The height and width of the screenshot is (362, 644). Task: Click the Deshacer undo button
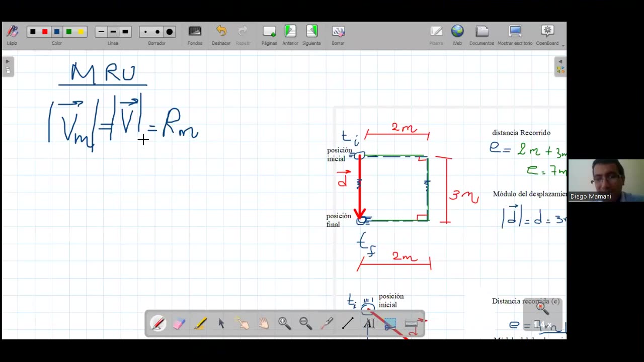click(221, 35)
